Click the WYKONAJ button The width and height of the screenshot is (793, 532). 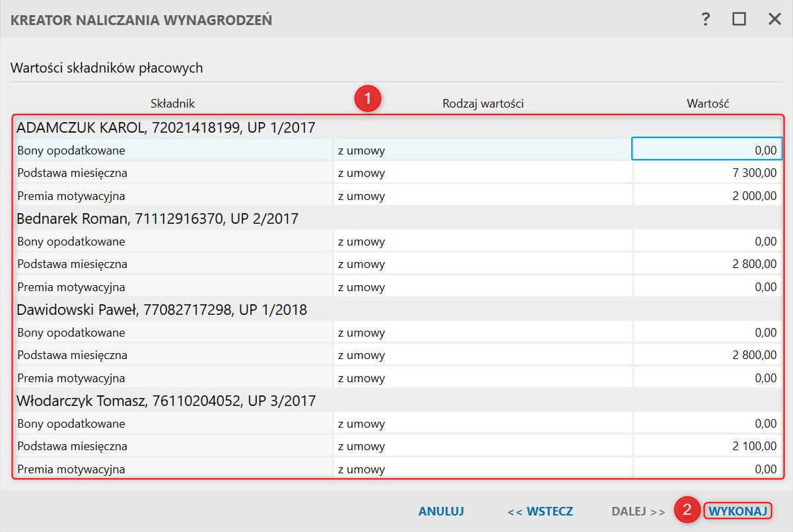[738, 511]
